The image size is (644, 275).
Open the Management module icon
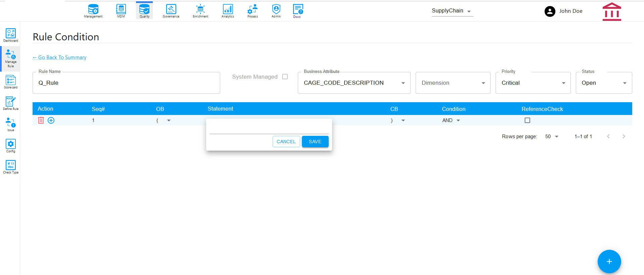93,11
